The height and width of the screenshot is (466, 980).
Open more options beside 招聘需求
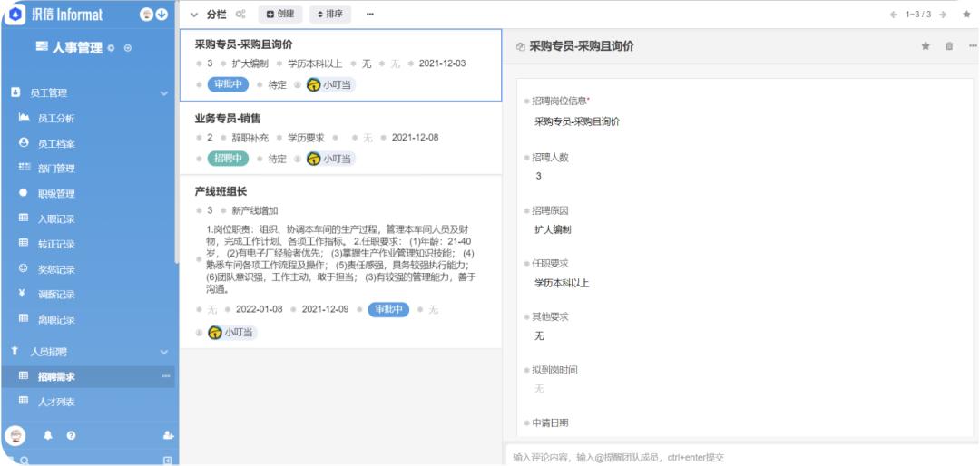166,376
